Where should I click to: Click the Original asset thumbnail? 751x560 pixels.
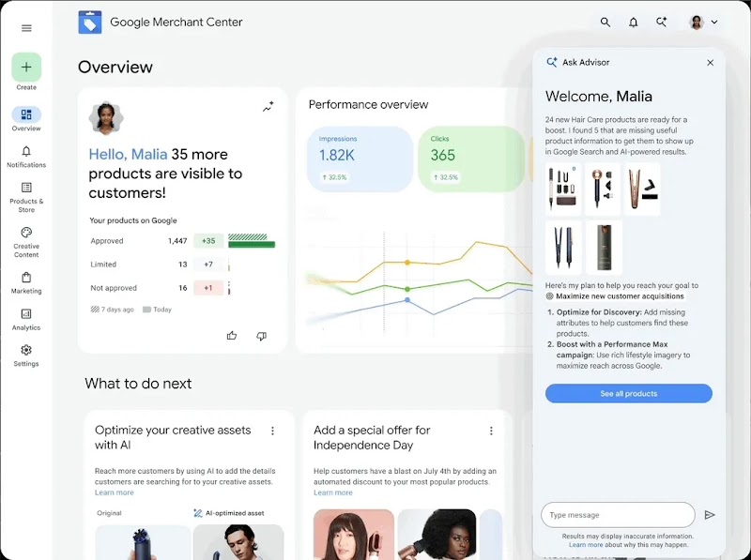point(143,542)
